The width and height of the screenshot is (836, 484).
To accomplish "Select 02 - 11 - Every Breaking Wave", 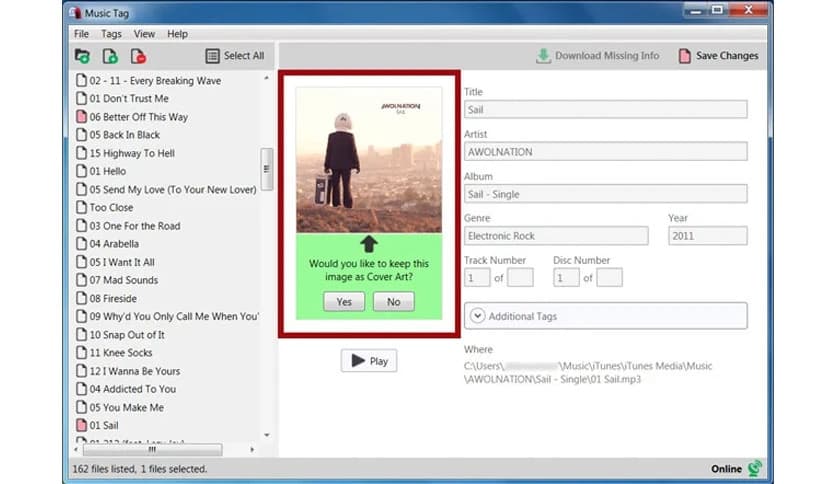I will [155, 80].
